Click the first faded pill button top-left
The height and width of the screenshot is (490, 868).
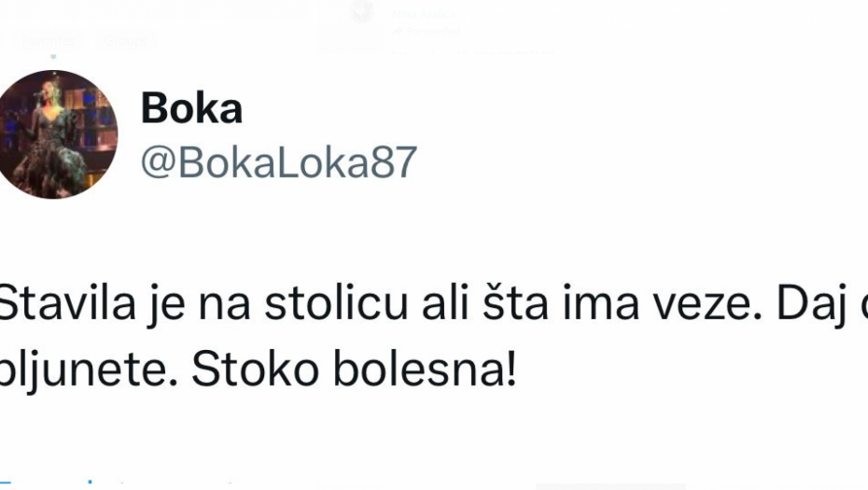(x=49, y=41)
